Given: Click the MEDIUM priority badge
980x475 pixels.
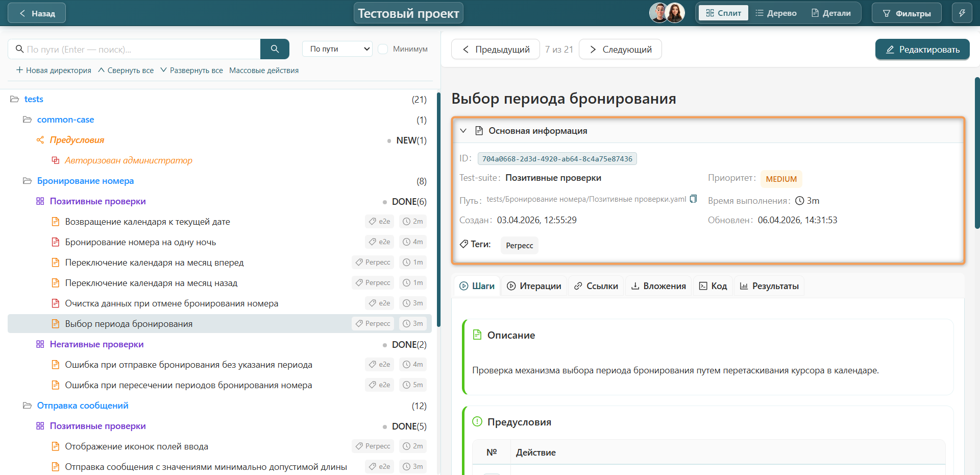Looking at the screenshot, I should coord(781,179).
